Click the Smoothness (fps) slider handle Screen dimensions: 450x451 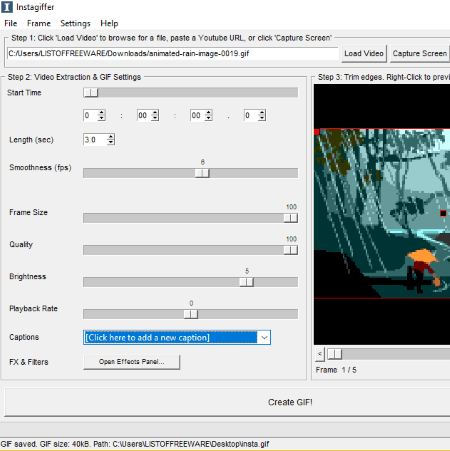coord(202,173)
